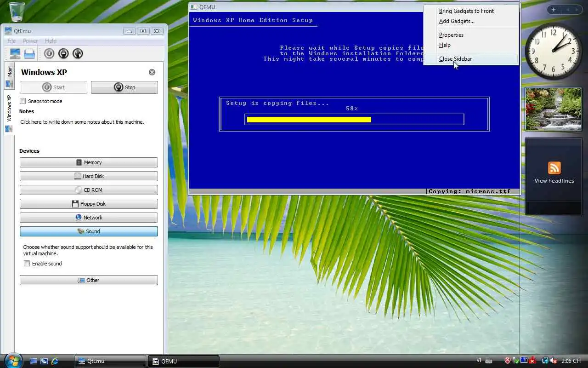Open the Power menu in QtEmu
The height and width of the screenshot is (368, 588).
pos(30,41)
